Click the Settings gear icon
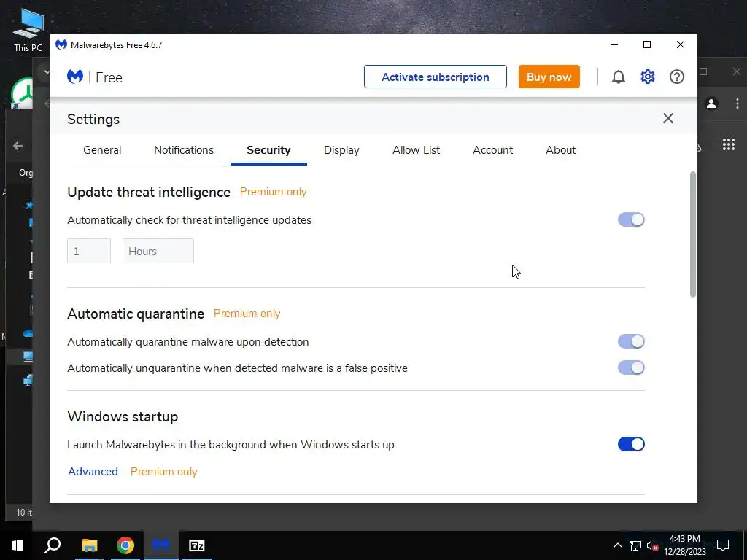The image size is (747, 560). click(x=648, y=77)
